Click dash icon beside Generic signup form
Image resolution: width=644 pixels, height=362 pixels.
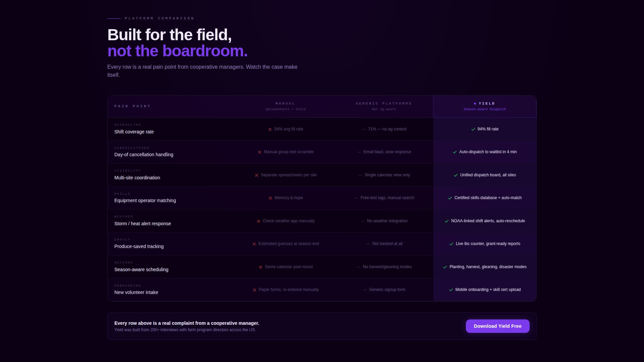[365, 290]
